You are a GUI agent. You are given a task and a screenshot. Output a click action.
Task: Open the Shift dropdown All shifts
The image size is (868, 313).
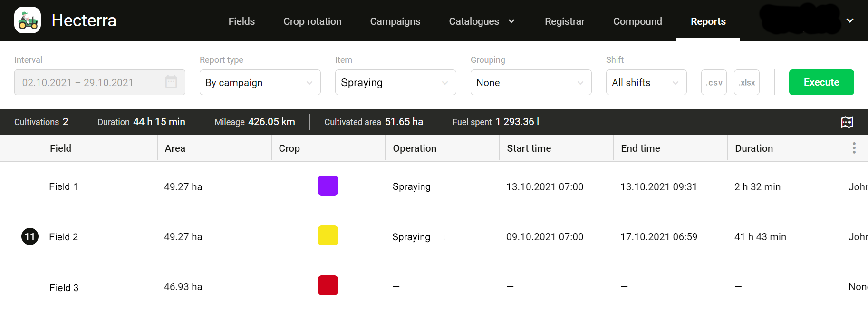(x=646, y=82)
